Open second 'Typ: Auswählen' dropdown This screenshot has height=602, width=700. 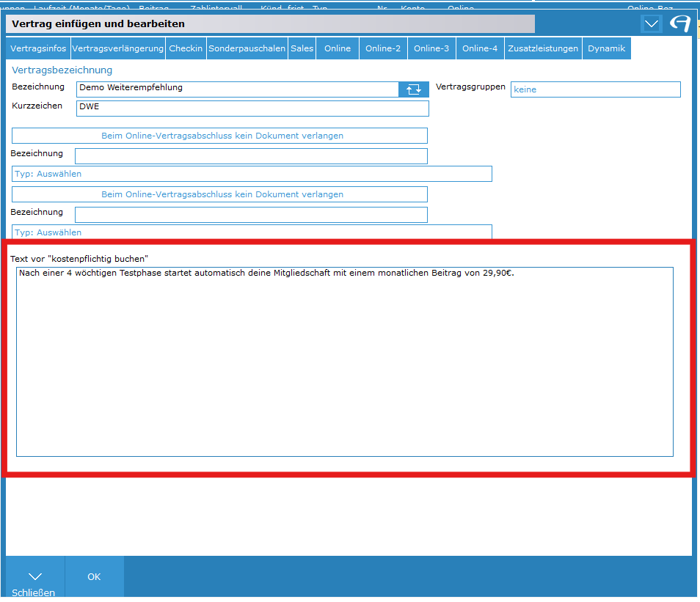click(x=252, y=232)
